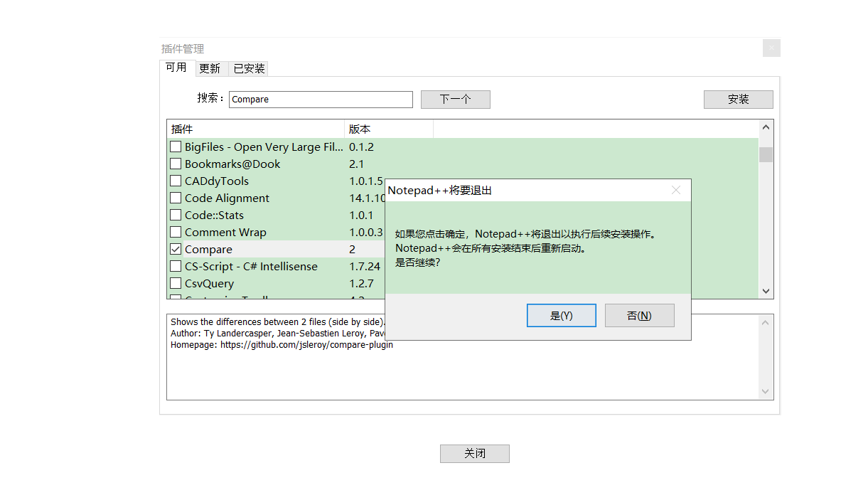Click the 插件 column header

point(256,129)
